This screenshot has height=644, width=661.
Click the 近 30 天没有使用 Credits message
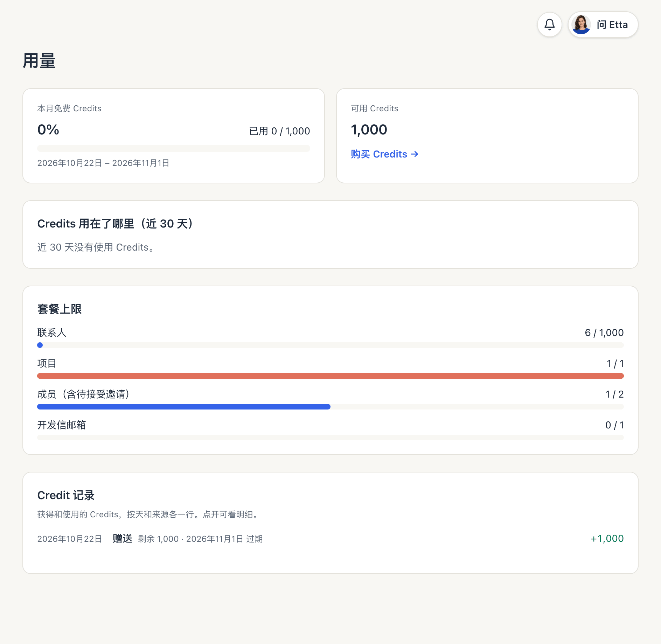96,247
